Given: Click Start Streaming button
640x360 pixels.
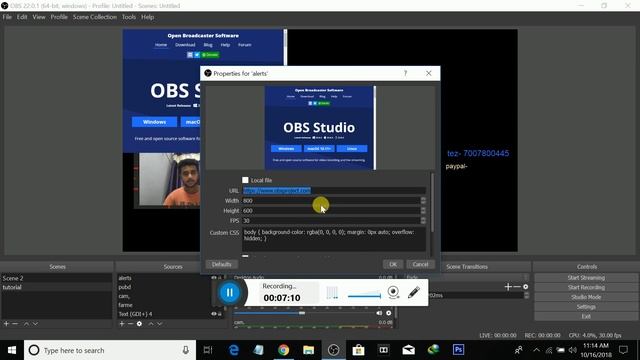Looking at the screenshot, I should coord(586,278).
